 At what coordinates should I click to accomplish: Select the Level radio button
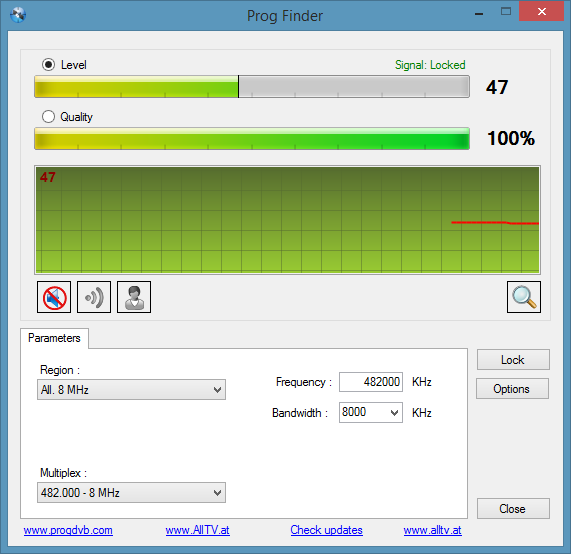tap(48, 65)
